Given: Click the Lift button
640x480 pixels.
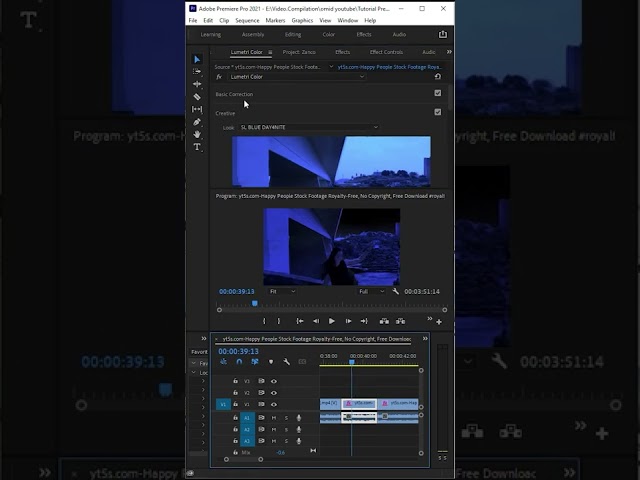Looking at the screenshot, I should (384, 321).
